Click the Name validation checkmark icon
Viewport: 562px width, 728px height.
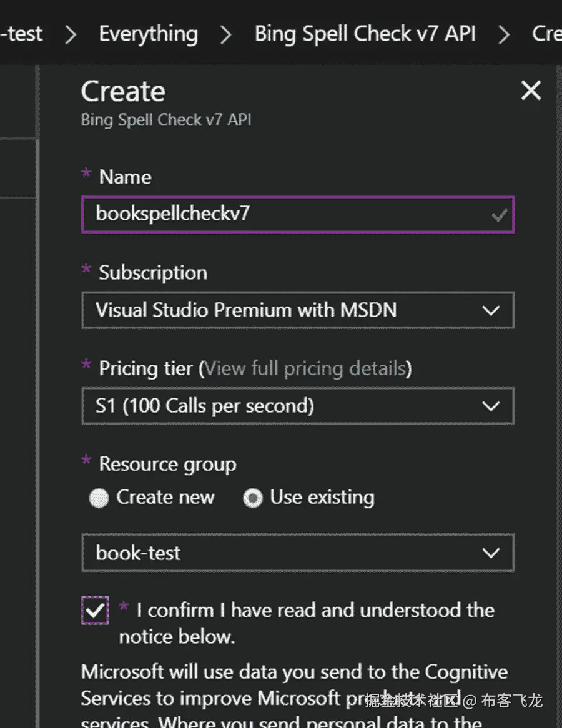(499, 215)
